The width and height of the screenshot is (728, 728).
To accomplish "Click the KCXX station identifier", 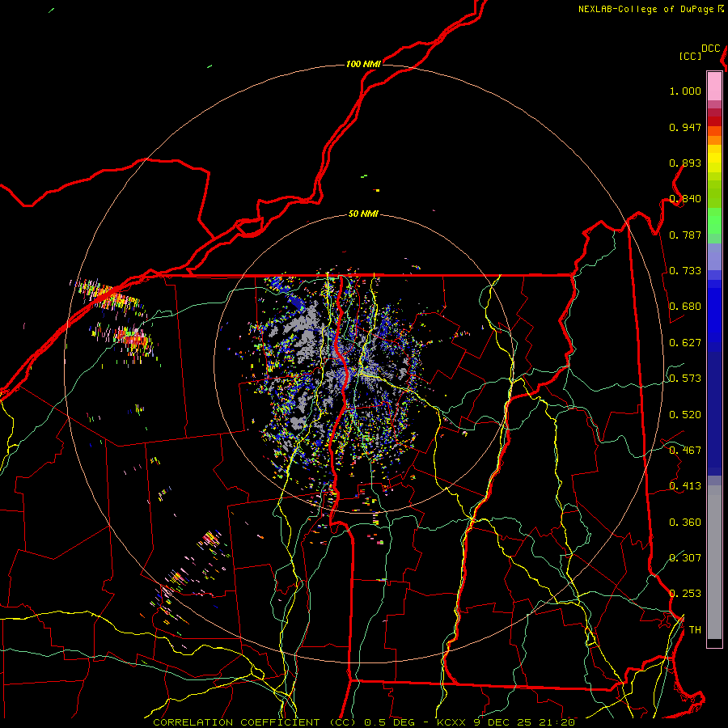I will 451,722.
